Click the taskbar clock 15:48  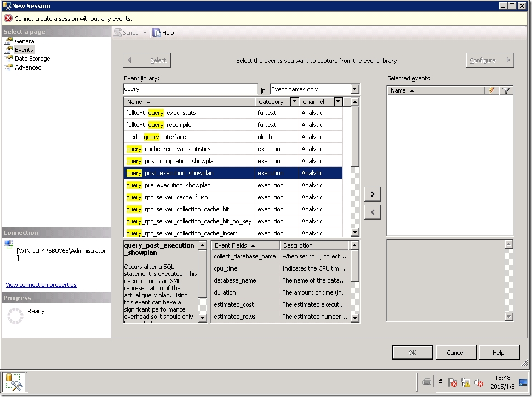(x=502, y=378)
